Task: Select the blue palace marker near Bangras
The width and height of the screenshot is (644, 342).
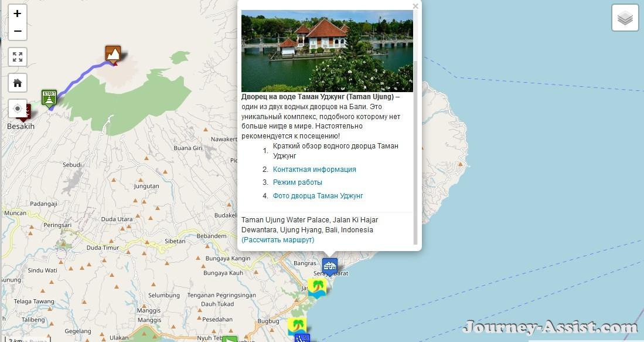Action: (x=330, y=266)
